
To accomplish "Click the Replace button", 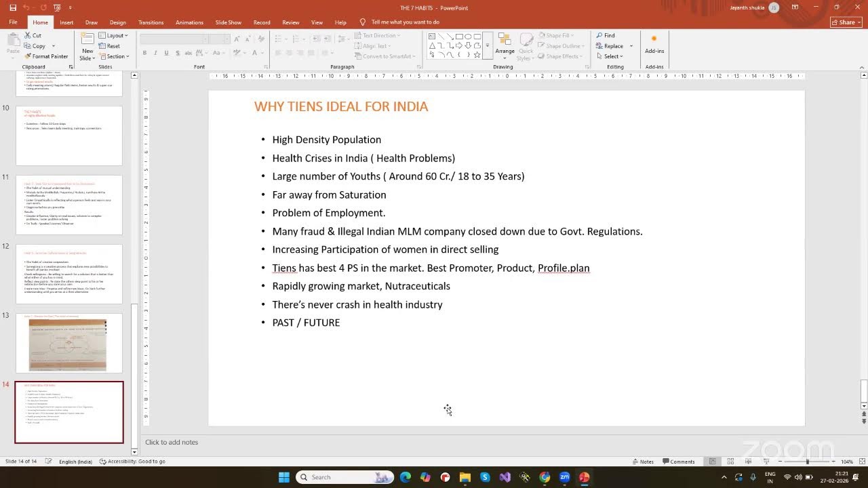I will click(x=610, y=46).
